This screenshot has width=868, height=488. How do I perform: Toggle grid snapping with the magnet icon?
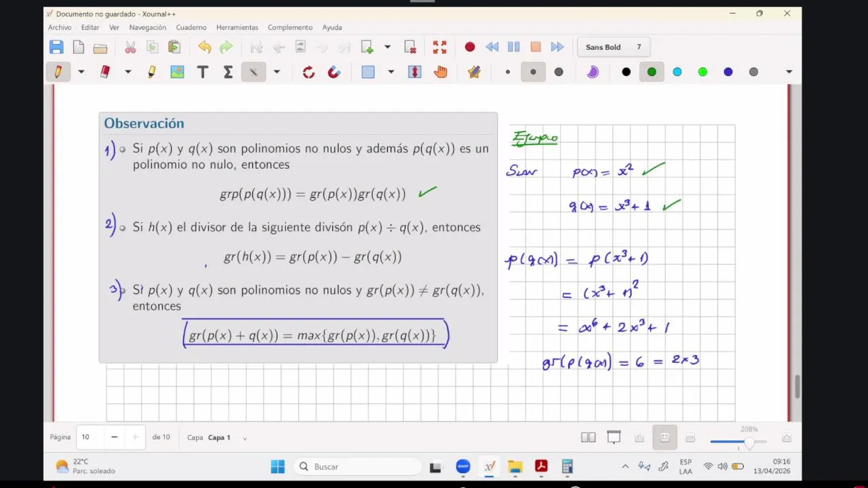[334, 72]
